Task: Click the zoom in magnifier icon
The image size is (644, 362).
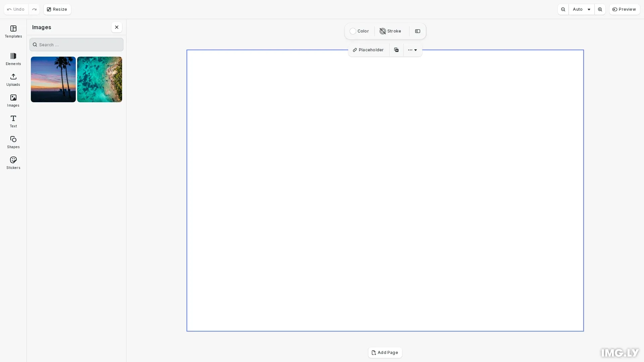Action: pyautogui.click(x=600, y=9)
